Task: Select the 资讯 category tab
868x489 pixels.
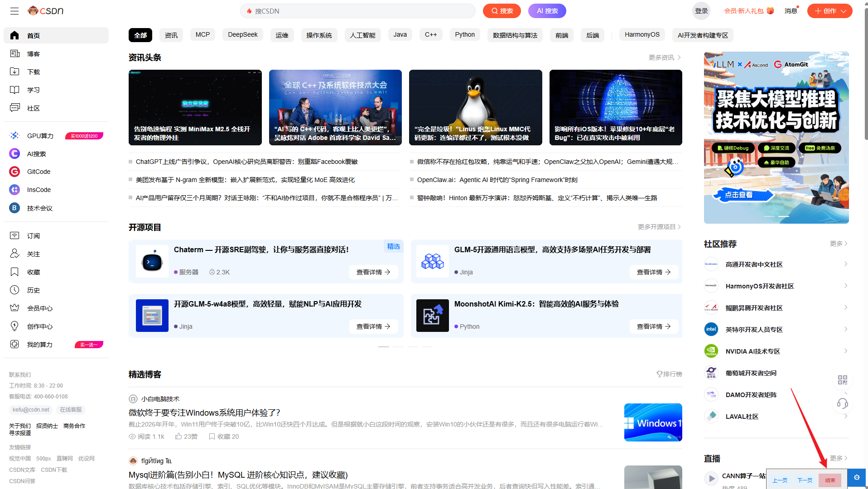Action: click(x=171, y=35)
